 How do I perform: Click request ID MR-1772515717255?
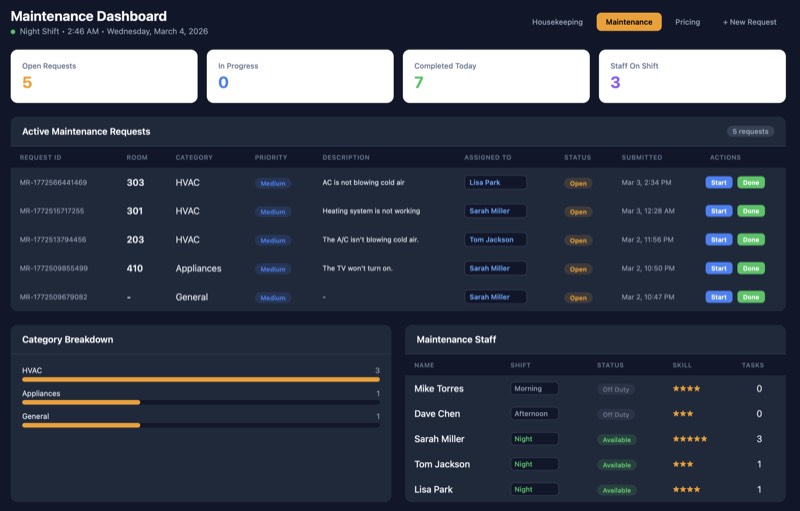point(52,211)
